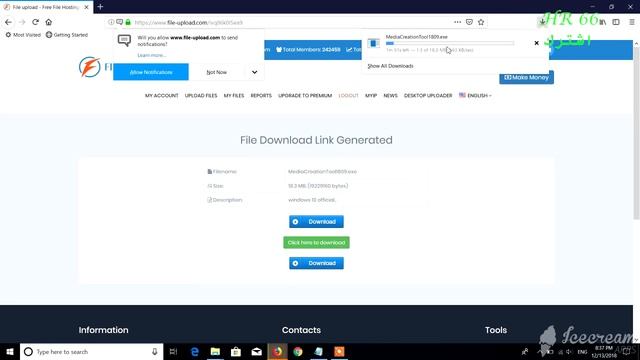Screen dimensions: 640x360
Task: Click the filename MediaCreationTool1809.exe on page
Action: 322,171
